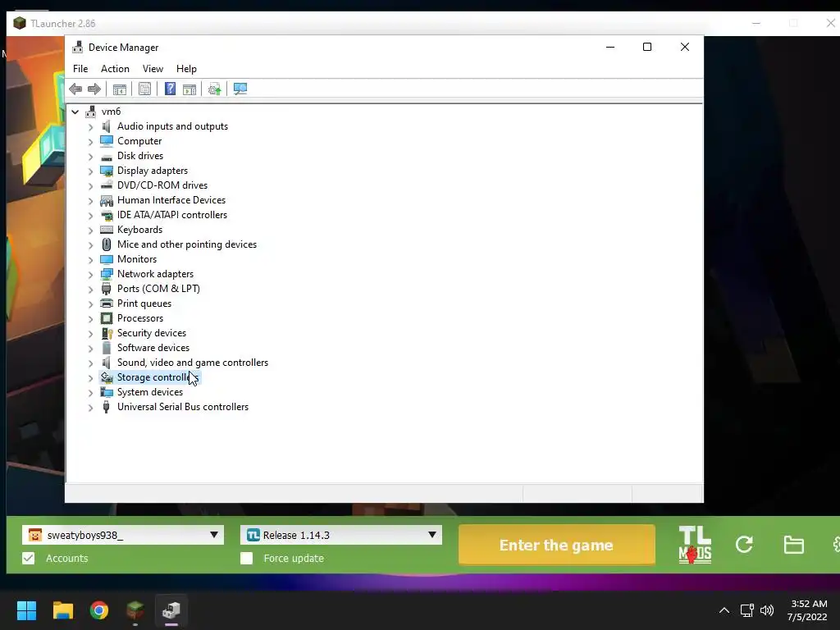Click the blue Help question mark icon
The image size is (840, 630).
(170, 89)
